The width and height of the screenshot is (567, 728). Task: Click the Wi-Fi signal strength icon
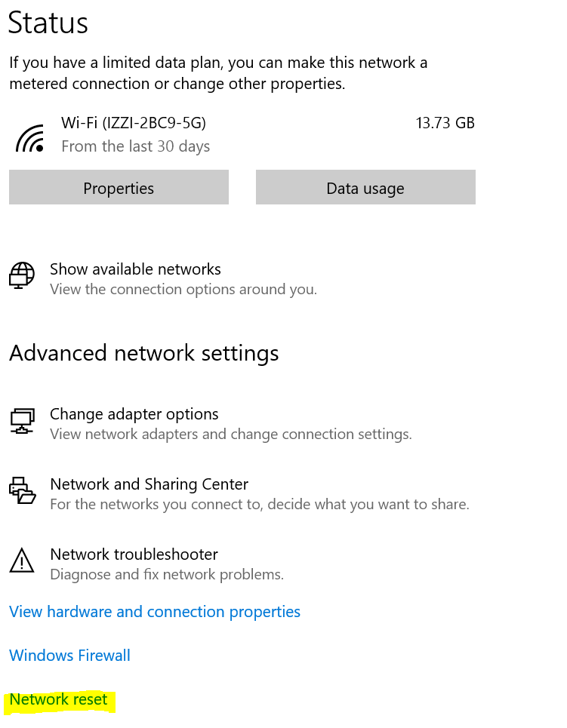[x=29, y=137]
